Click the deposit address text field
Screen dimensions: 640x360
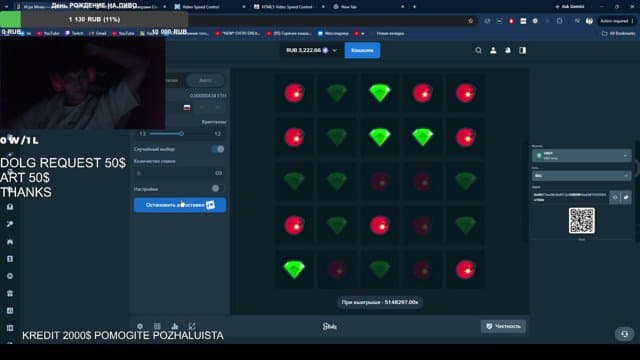[570, 198]
